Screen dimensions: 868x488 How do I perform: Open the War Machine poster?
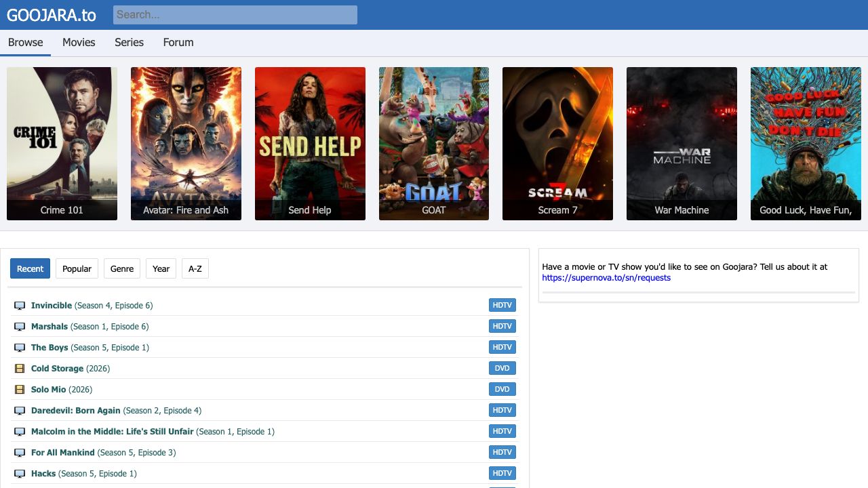pos(682,144)
